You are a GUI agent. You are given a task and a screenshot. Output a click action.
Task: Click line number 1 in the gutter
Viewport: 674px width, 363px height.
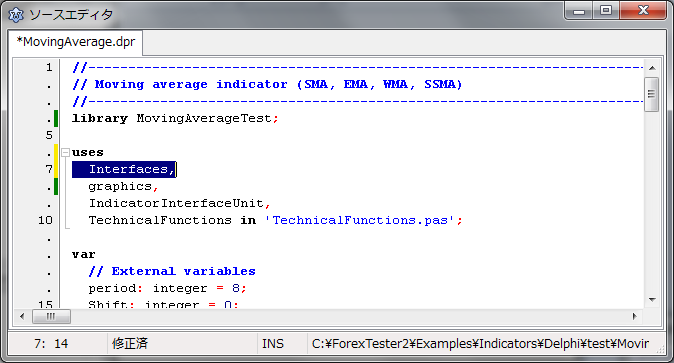pos(49,68)
